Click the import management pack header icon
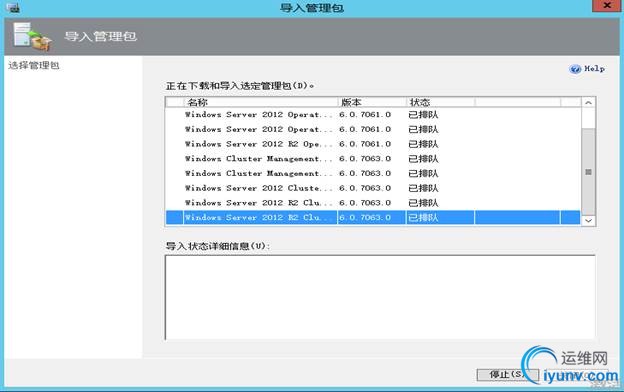This screenshot has width=624, height=392. [32, 37]
